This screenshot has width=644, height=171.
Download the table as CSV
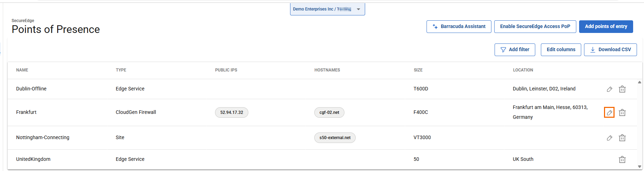pos(610,50)
